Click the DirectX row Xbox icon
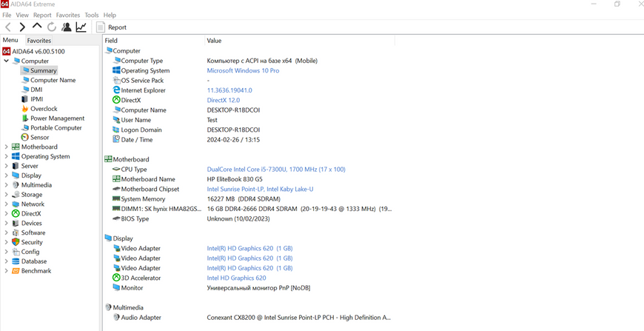 pyautogui.click(x=116, y=100)
